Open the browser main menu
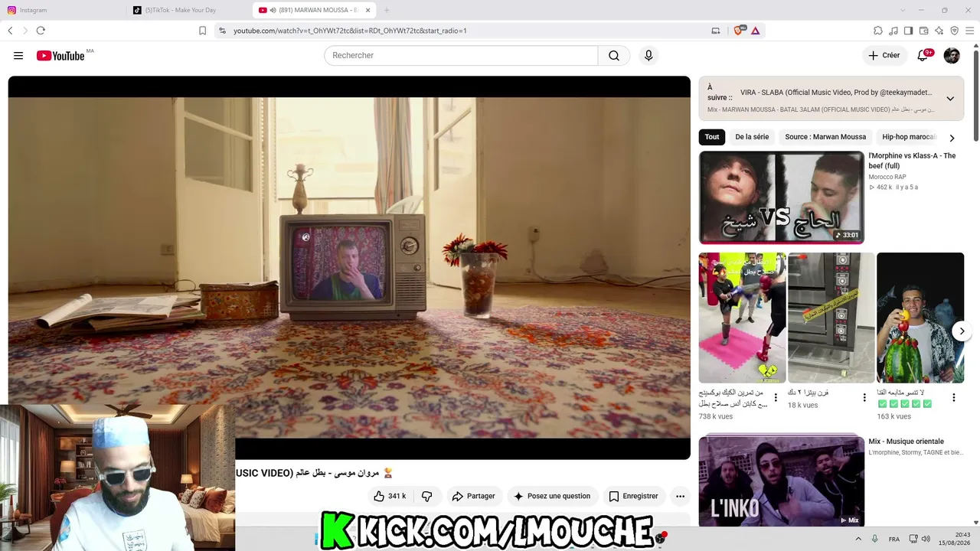The height and width of the screenshot is (551, 980). click(969, 31)
